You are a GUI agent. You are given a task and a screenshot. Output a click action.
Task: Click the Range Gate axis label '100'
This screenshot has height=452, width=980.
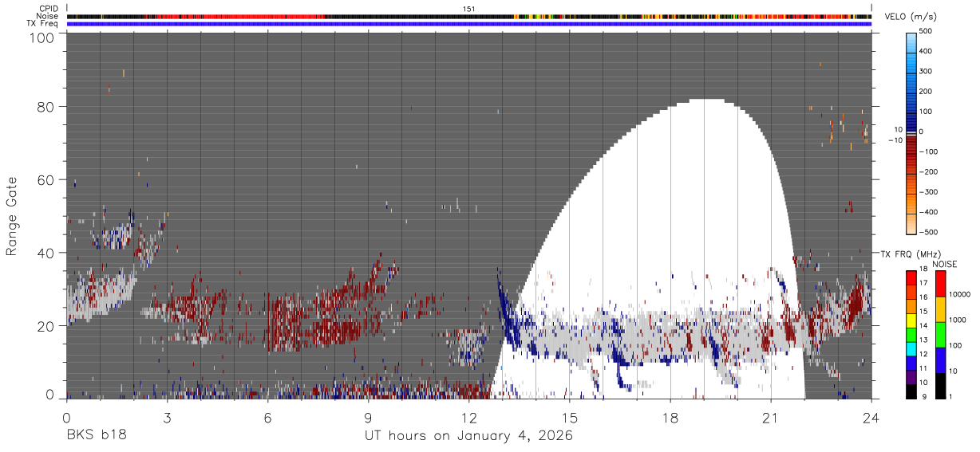tap(42, 37)
